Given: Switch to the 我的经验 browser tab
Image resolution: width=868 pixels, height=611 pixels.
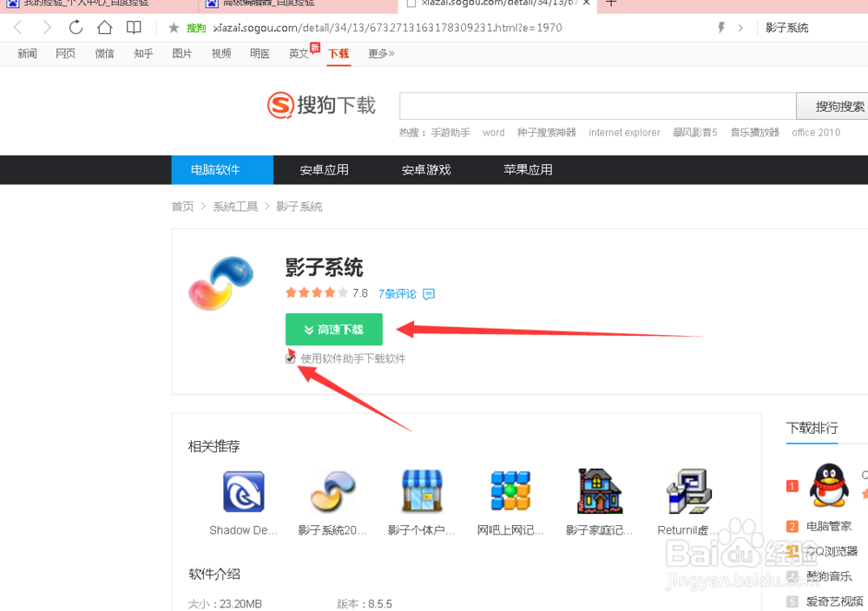Looking at the screenshot, I should pyautogui.click(x=99, y=3).
